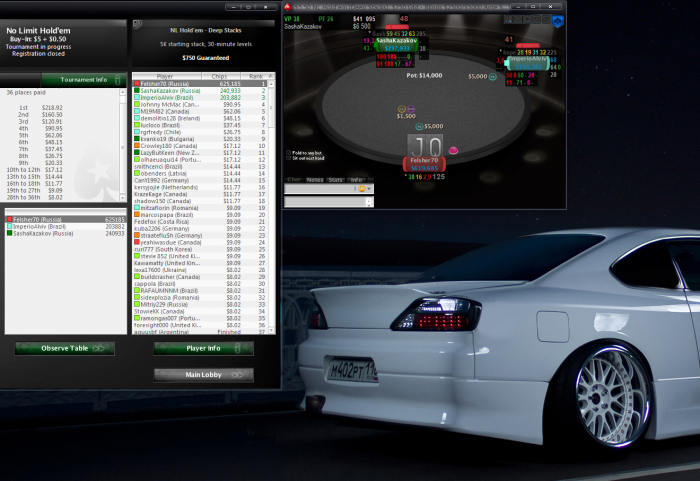Image resolution: width=700 pixels, height=481 pixels.
Task: Click the orange color tag beside Crowley180
Action: click(137, 146)
